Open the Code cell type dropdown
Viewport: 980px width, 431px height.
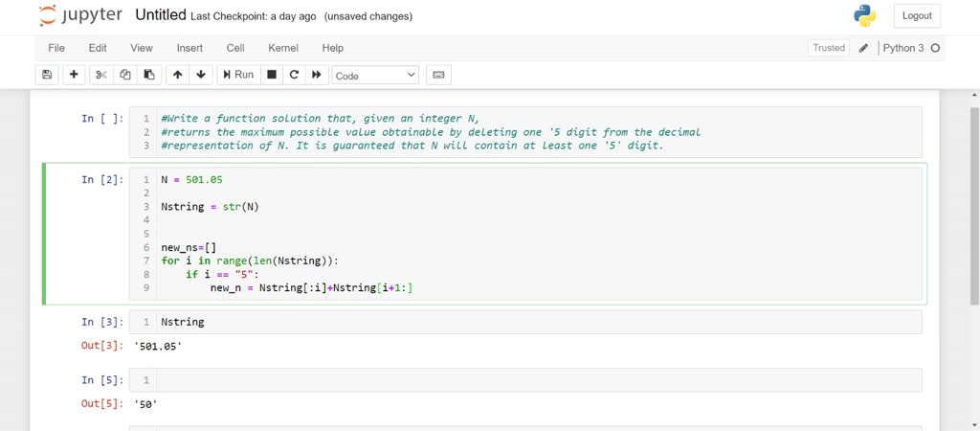coord(375,75)
